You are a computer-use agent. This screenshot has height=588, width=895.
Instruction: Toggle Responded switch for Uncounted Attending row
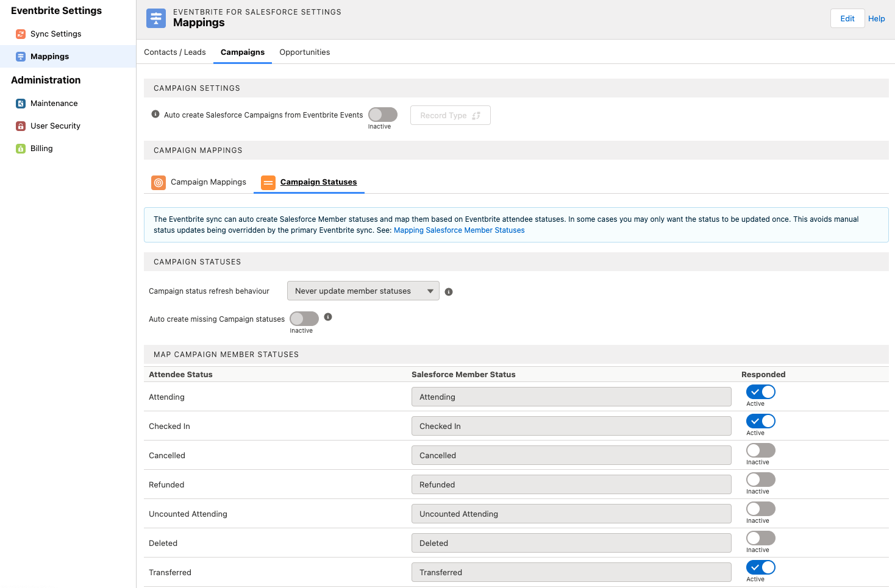click(761, 509)
